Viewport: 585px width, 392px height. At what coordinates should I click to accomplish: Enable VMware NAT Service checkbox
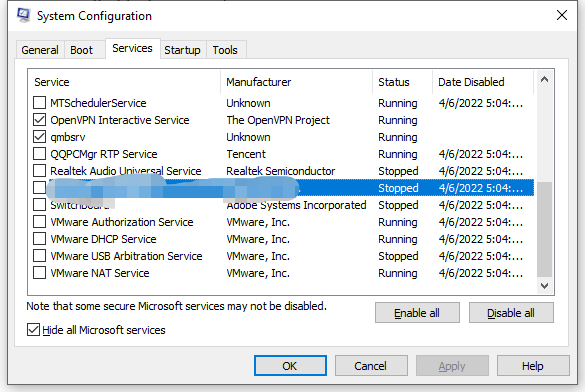click(x=40, y=273)
